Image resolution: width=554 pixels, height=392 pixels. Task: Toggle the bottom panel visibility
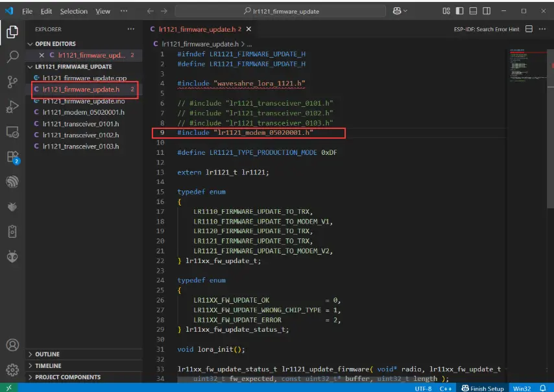[473, 11]
